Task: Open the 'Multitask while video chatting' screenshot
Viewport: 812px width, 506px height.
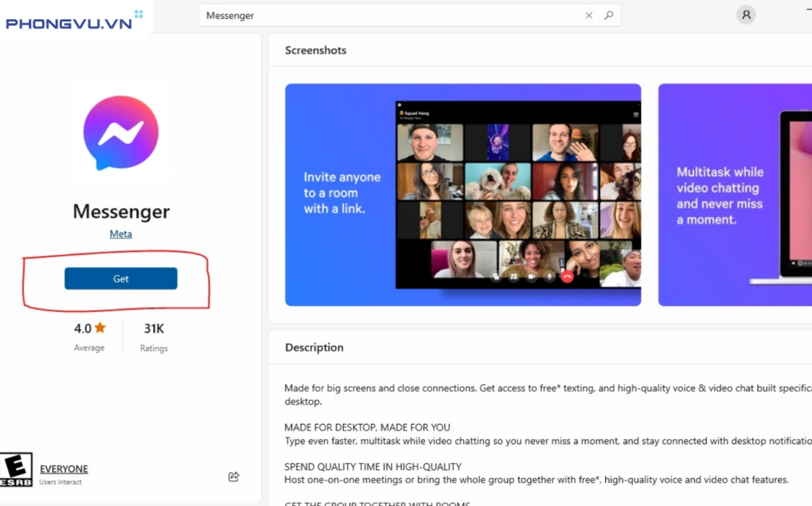Action: (735, 195)
